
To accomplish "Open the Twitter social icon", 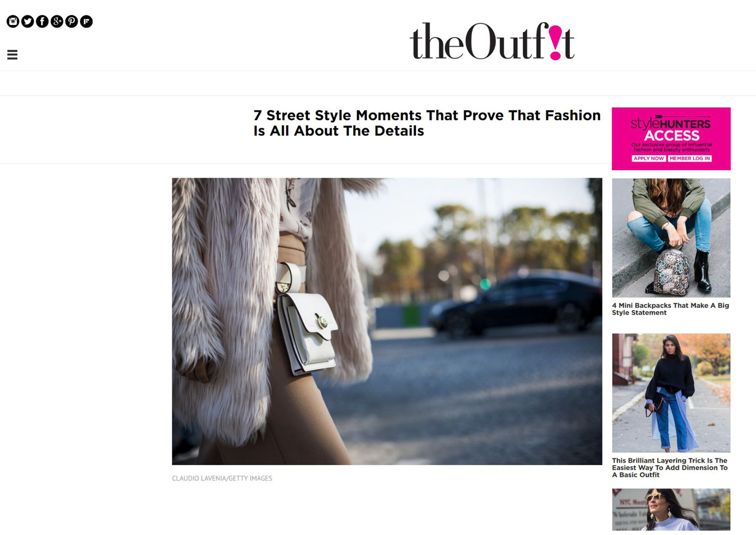I will [28, 21].
